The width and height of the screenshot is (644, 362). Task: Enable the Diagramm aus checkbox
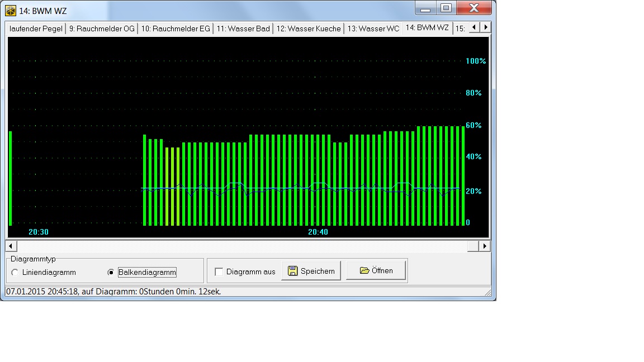click(x=219, y=271)
